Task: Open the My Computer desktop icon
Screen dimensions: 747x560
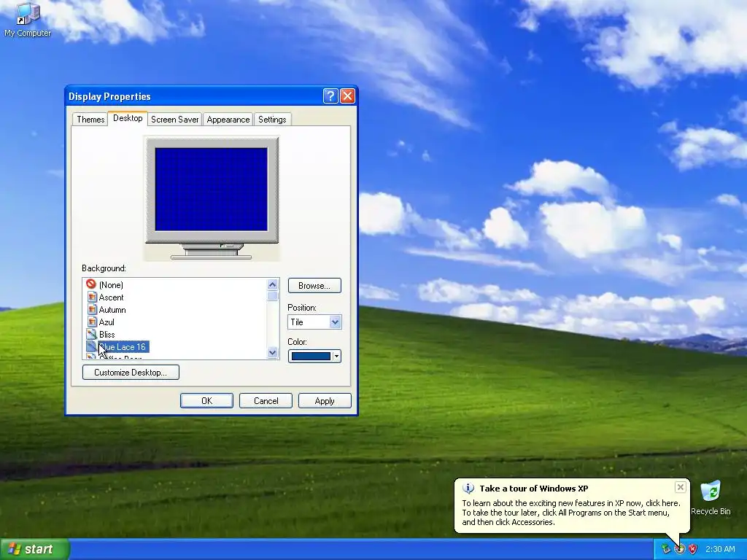Action: pos(28,20)
